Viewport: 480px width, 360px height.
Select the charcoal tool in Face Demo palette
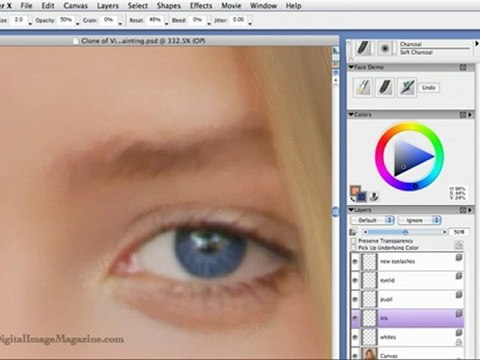(385, 87)
